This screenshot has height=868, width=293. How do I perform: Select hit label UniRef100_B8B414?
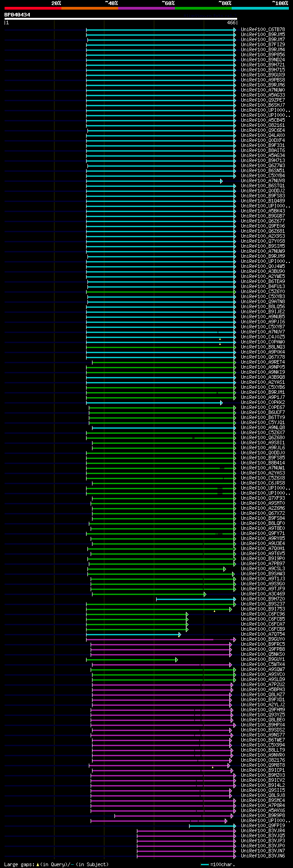[x=263, y=463]
